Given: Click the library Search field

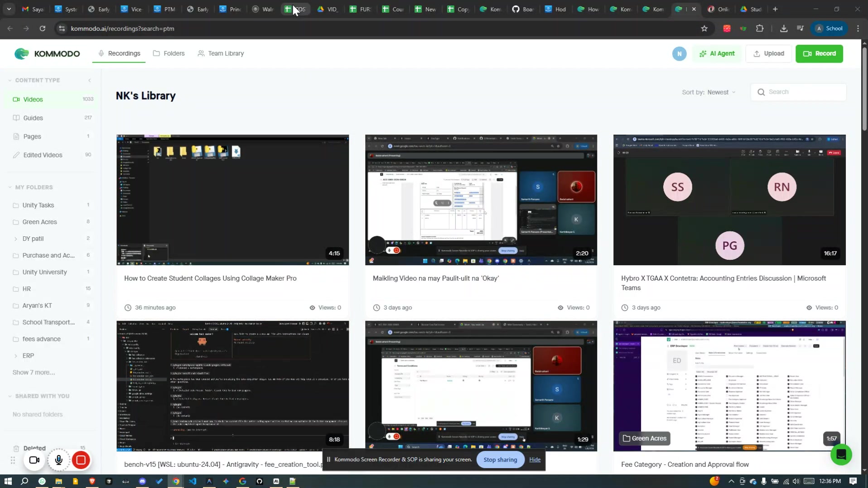Looking at the screenshot, I should click(798, 92).
